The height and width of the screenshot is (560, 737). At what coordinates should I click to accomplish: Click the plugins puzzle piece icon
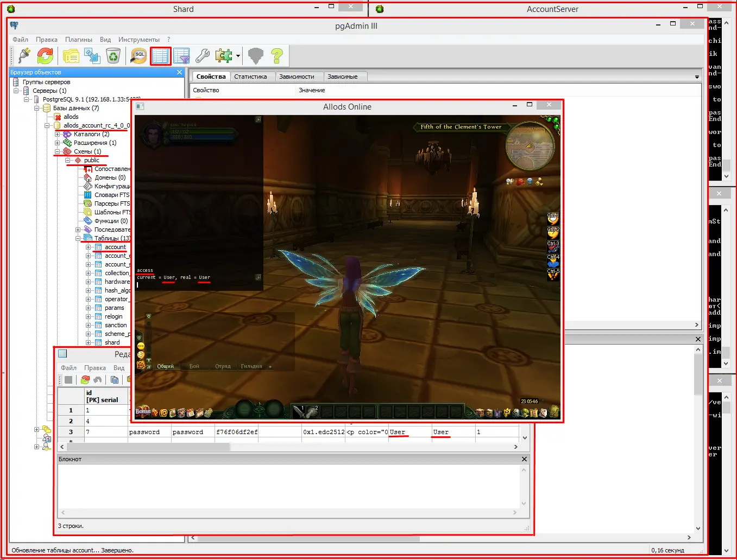coord(223,55)
